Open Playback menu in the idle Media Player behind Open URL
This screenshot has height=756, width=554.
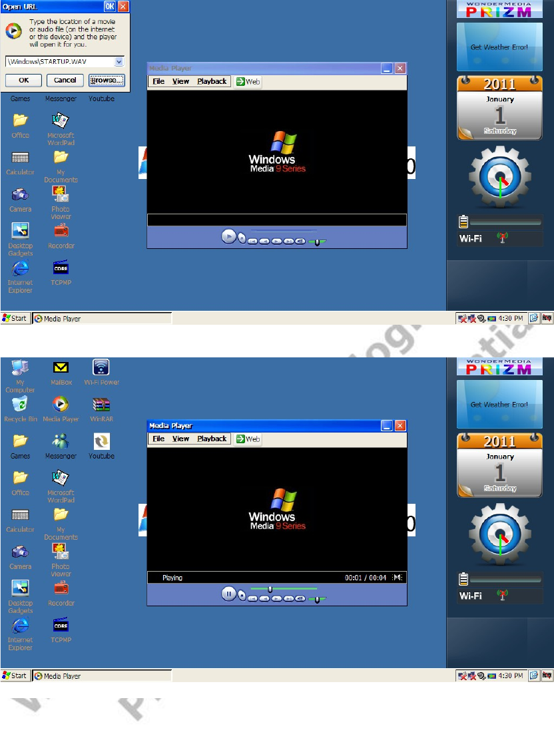click(x=211, y=81)
